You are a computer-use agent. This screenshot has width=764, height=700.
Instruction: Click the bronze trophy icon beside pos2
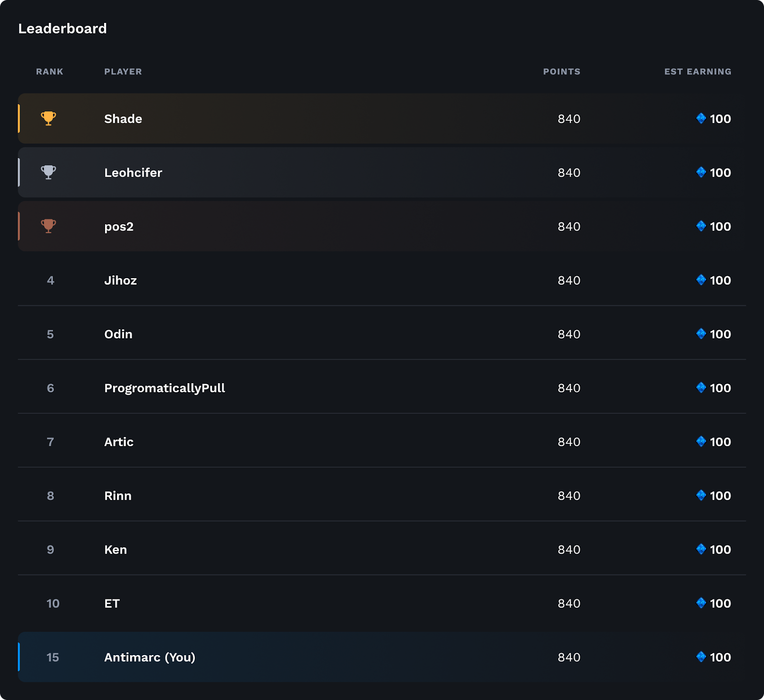click(x=48, y=226)
